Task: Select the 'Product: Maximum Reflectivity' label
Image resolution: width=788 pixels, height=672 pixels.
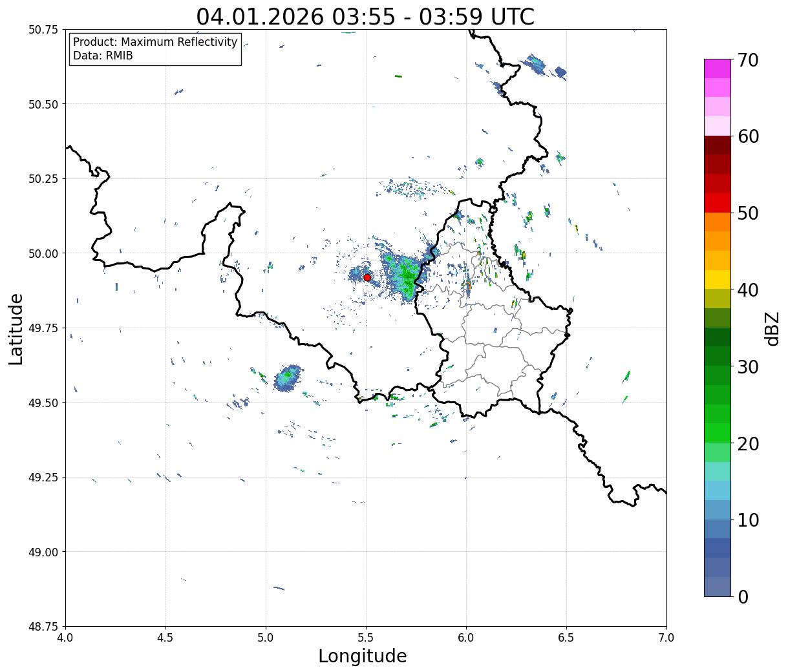Action: 155,42
